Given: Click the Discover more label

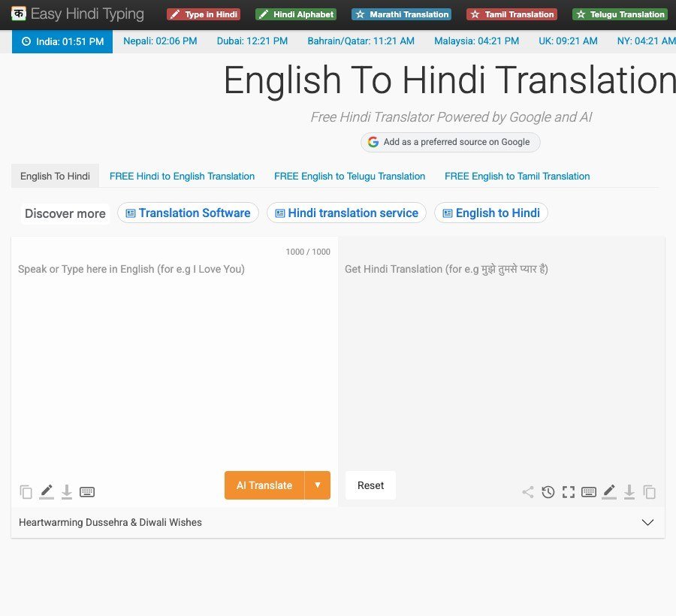Looking at the screenshot, I should coord(65,213).
